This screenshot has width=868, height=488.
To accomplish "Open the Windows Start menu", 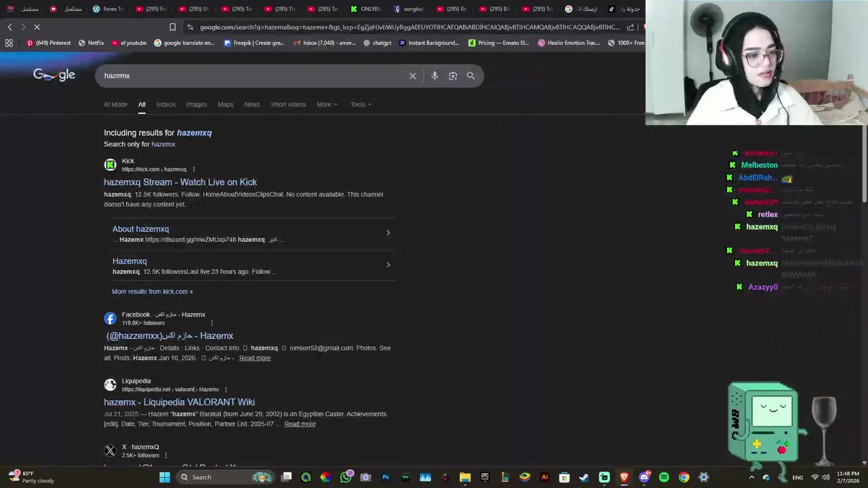I will coord(164,477).
